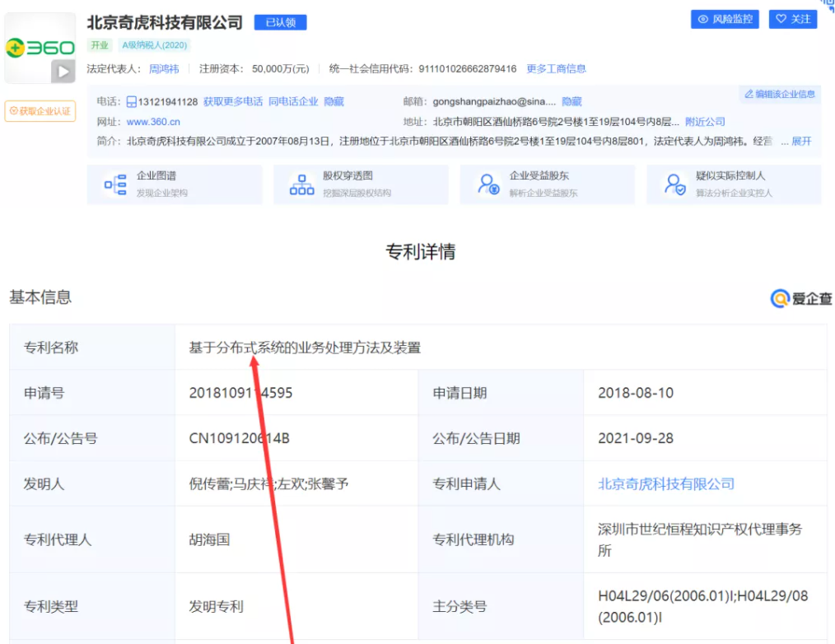Click the 已认领 claimed badge
The image size is (835, 644).
(280, 22)
